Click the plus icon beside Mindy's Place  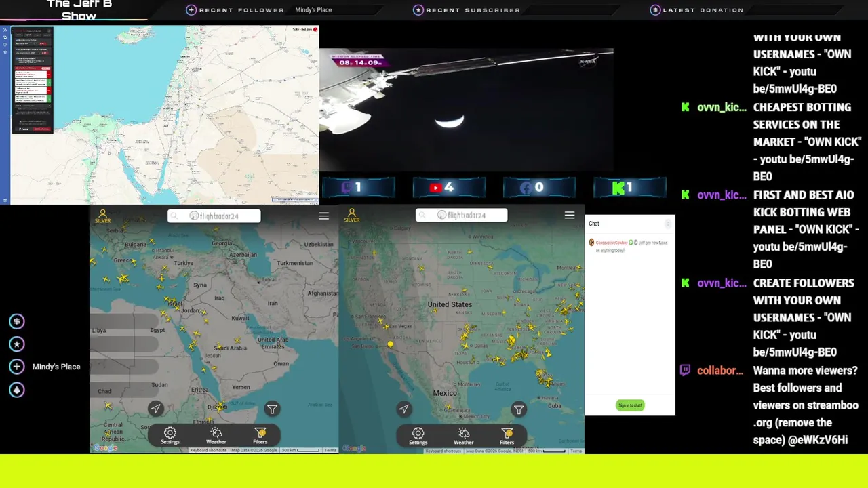click(x=17, y=367)
